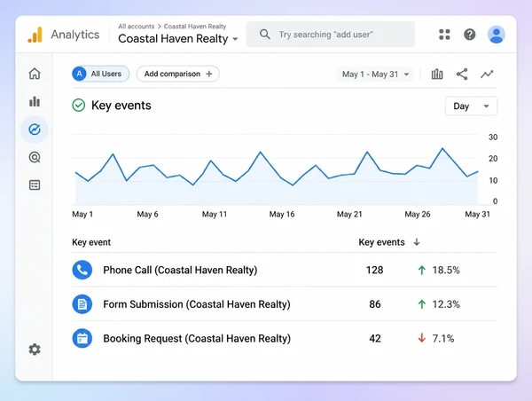Click the 18.5% change value
532x401 pixels.
tap(446, 270)
